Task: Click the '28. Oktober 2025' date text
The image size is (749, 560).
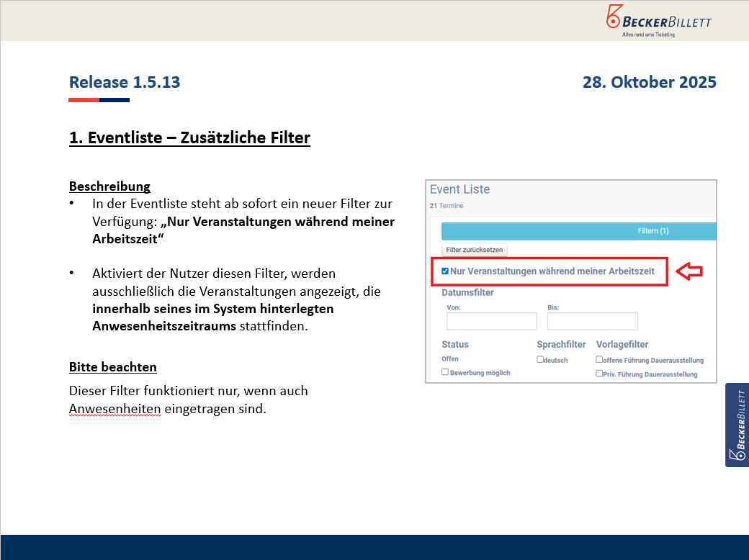Action: pyautogui.click(x=649, y=82)
